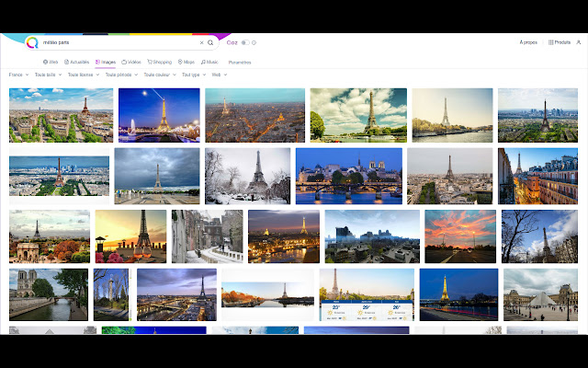Open dusk Seine aerial view with purple clouds
The image size is (588, 368).
(176, 294)
